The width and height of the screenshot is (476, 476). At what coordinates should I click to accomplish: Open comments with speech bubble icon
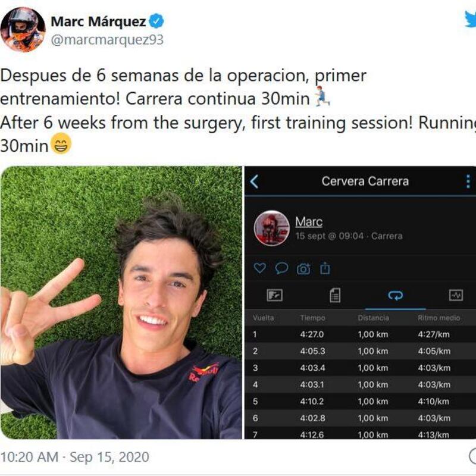coord(281,268)
